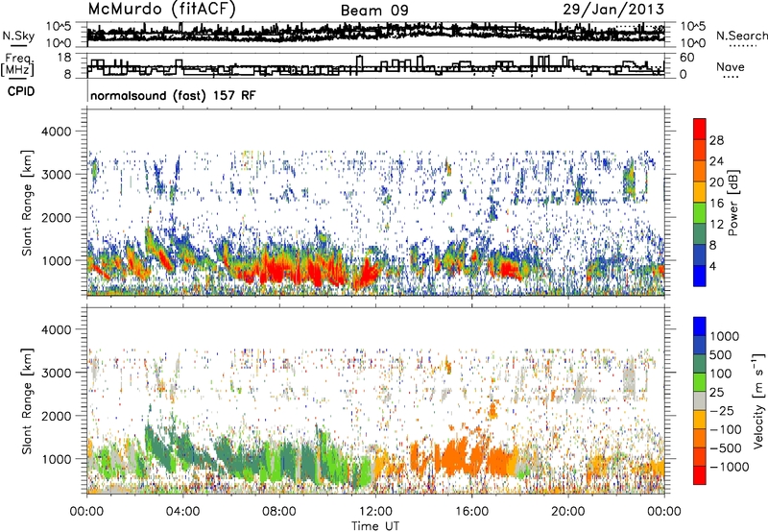Select the "60" Nave axis tick

686,58
